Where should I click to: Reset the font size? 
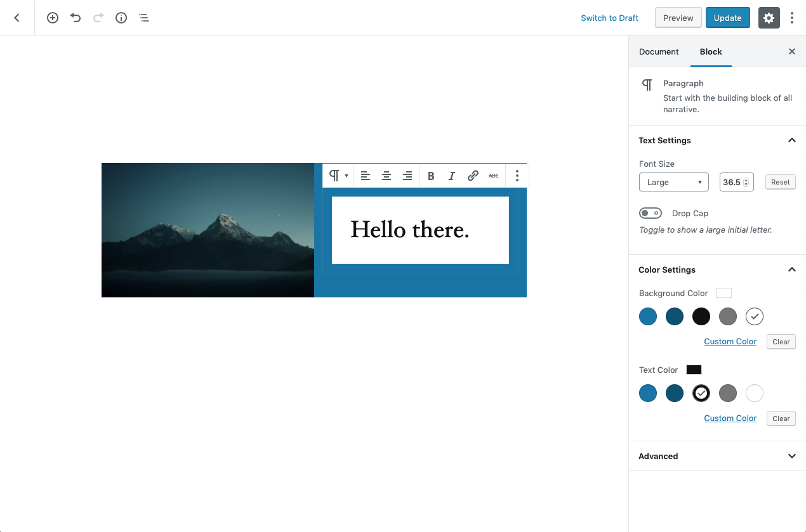point(781,182)
